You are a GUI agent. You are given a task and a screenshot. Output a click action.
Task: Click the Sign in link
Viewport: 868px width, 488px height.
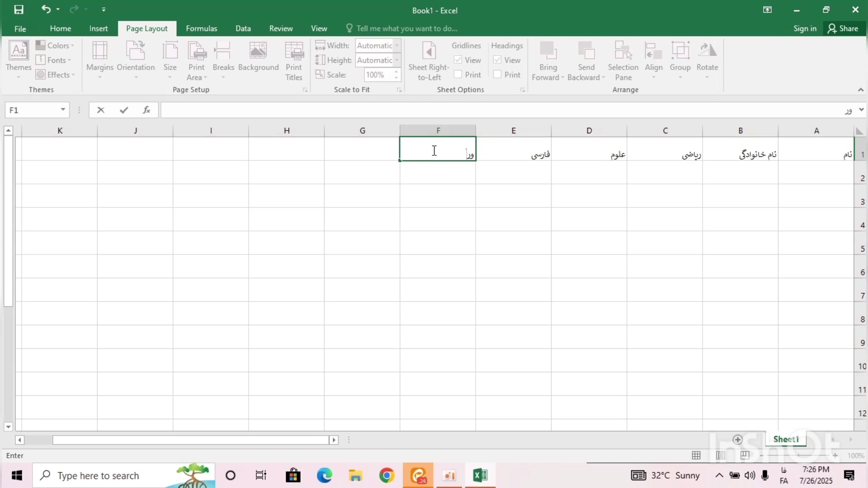(x=805, y=28)
